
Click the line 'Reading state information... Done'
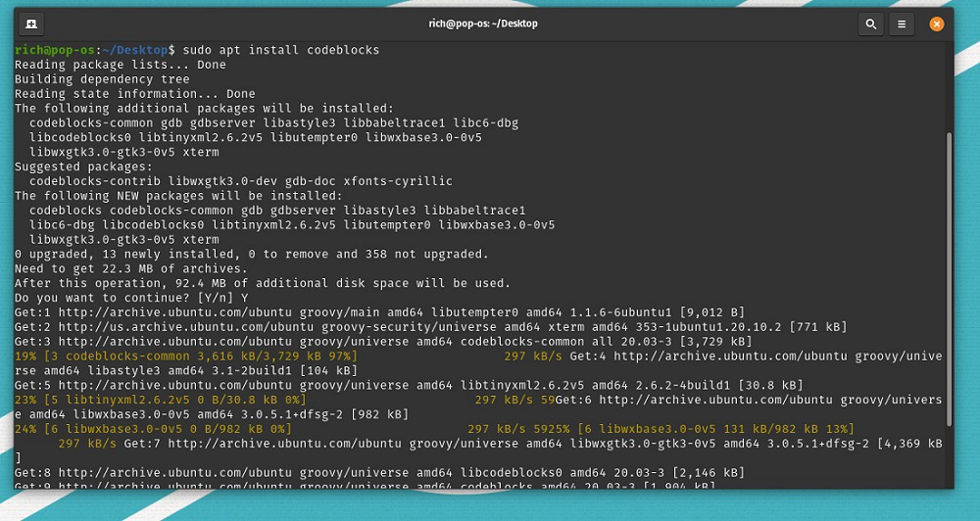(x=135, y=94)
